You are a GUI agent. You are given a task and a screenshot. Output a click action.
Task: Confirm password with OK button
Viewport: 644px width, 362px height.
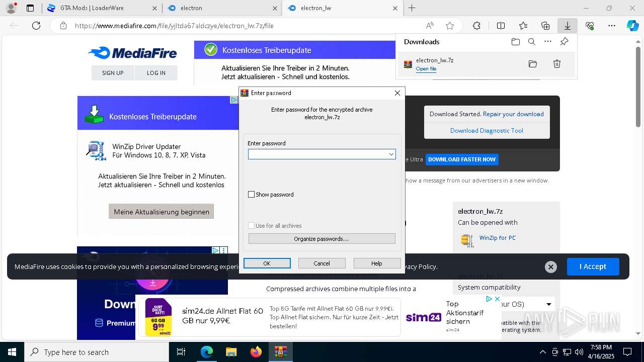(267, 263)
